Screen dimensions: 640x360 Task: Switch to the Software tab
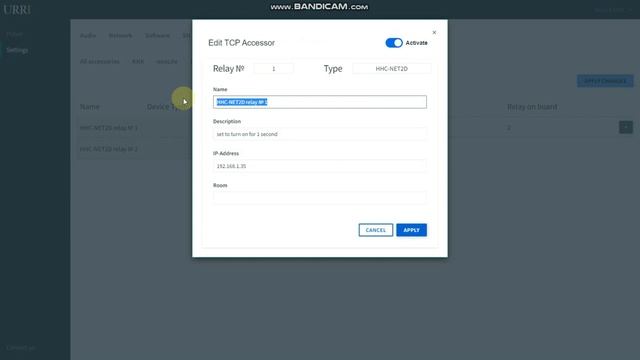[x=157, y=36]
